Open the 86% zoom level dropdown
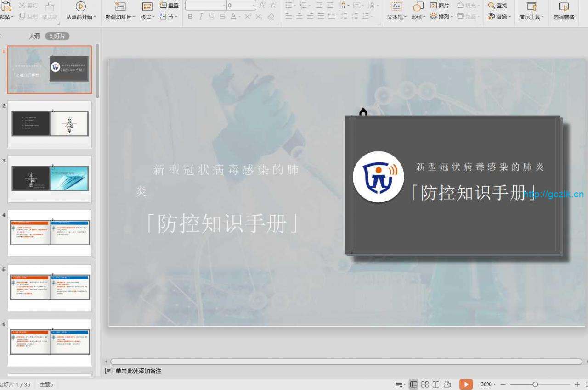 point(487,384)
